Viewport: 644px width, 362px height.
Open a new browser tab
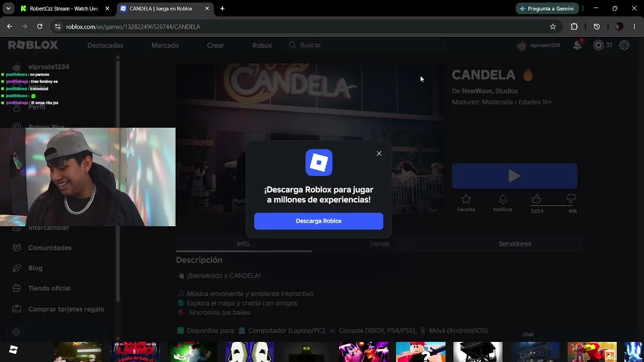tap(222, 9)
